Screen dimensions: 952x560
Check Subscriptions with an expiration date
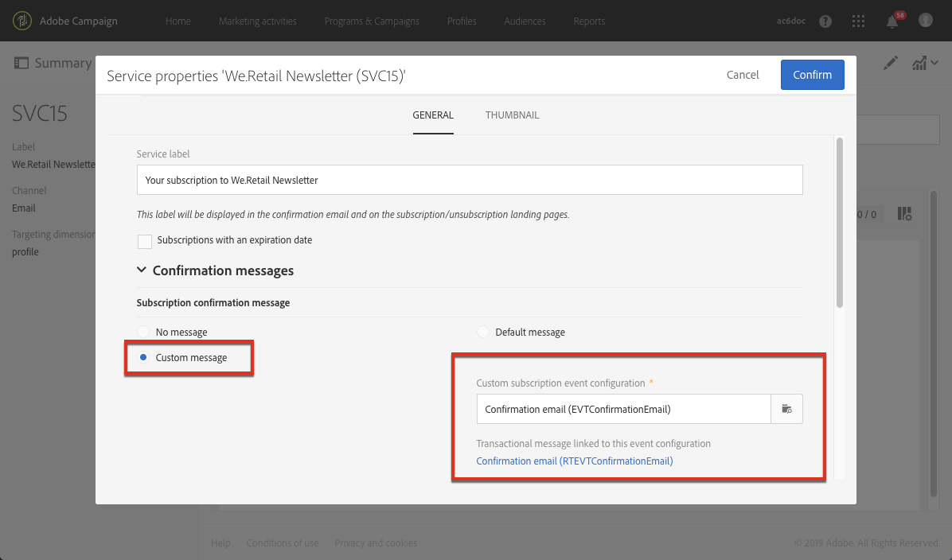145,241
